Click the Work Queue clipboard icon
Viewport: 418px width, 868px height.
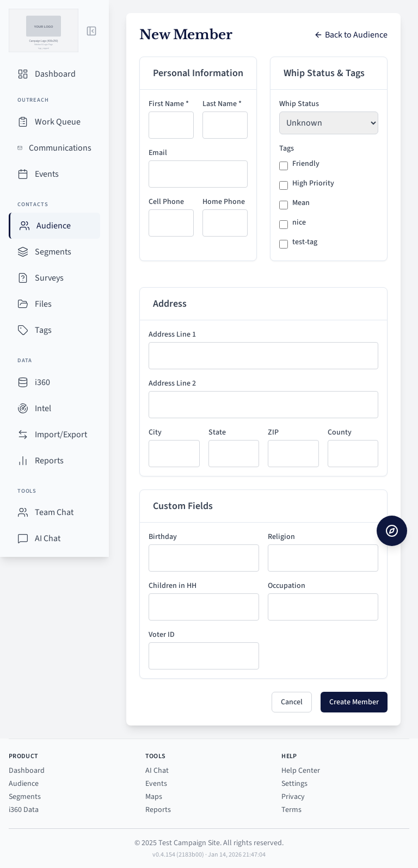tap(23, 122)
